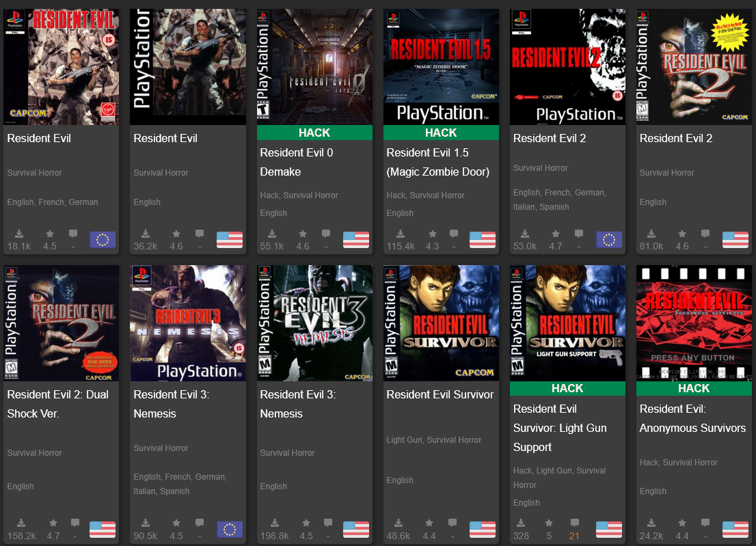Click the 4.7 rating on the 53.0k card

[x=556, y=246]
